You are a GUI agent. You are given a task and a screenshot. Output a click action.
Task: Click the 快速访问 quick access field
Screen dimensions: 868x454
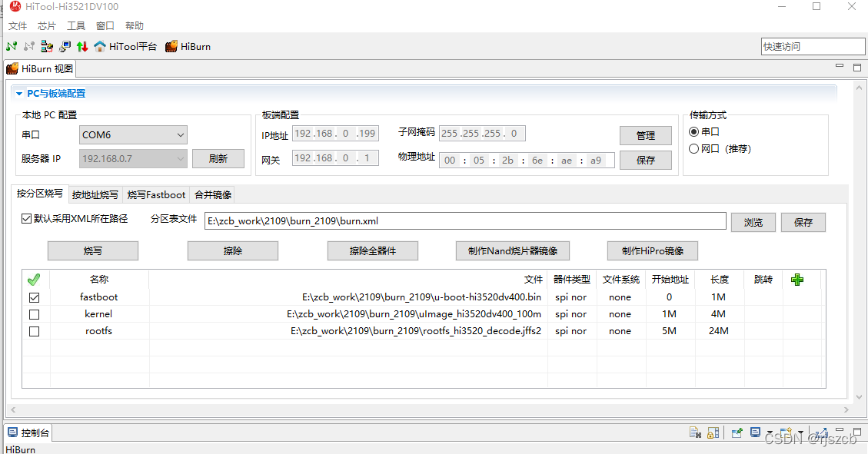coord(813,46)
